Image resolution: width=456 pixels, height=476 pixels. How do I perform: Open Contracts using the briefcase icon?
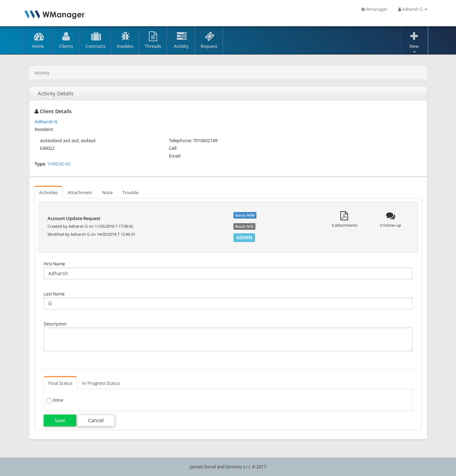pyautogui.click(x=96, y=37)
